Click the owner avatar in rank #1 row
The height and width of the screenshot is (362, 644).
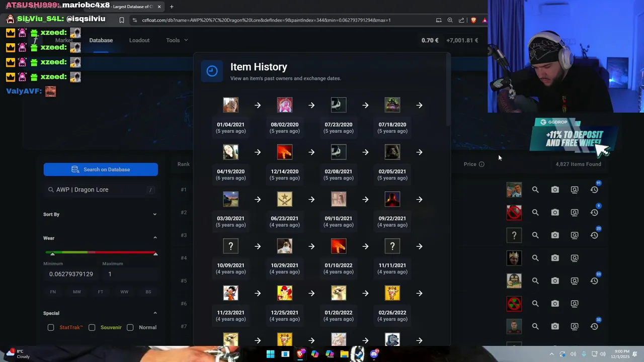(x=514, y=190)
